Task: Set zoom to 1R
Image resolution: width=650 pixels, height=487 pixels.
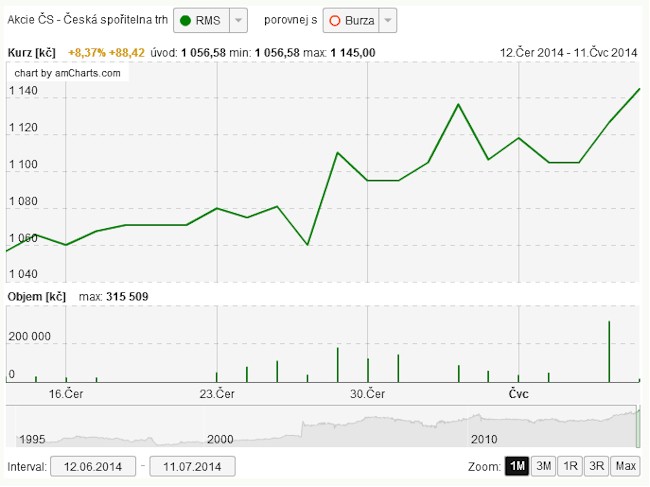Action: pos(570,466)
